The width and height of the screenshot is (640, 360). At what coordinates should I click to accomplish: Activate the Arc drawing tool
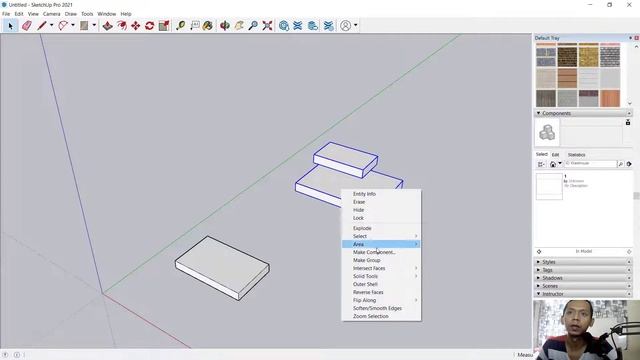point(63,26)
